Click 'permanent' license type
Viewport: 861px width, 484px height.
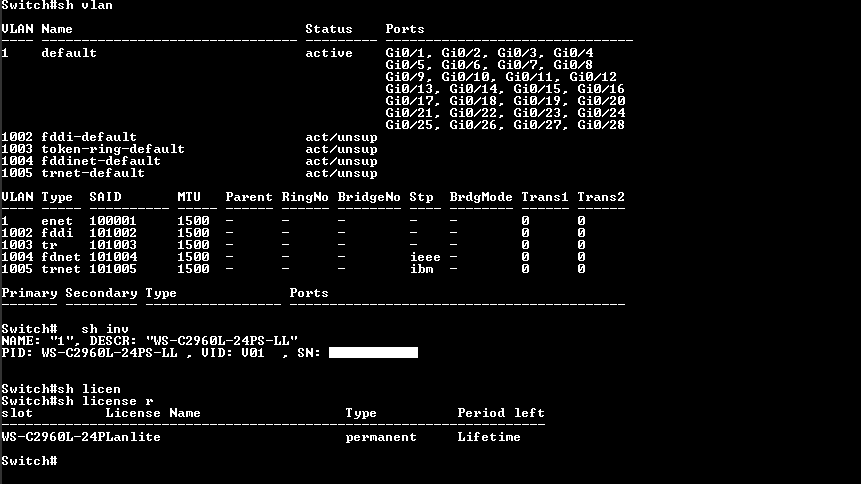[x=381, y=437]
